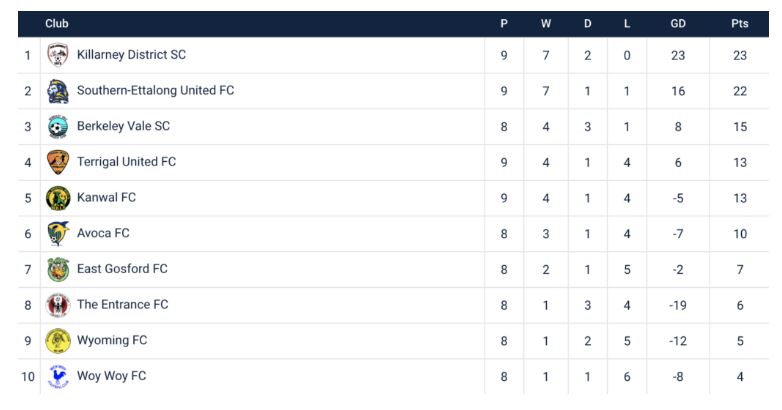Click the P (played) column header

(504, 24)
